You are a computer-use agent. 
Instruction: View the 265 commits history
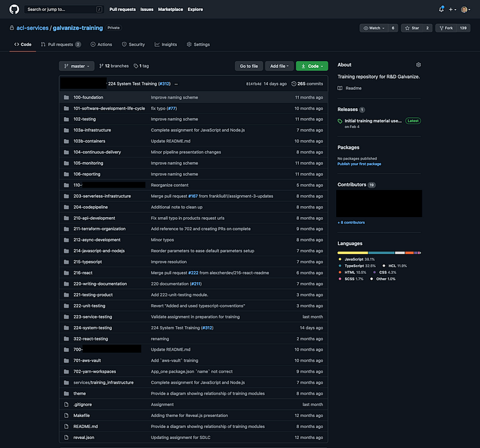tap(307, 84)
